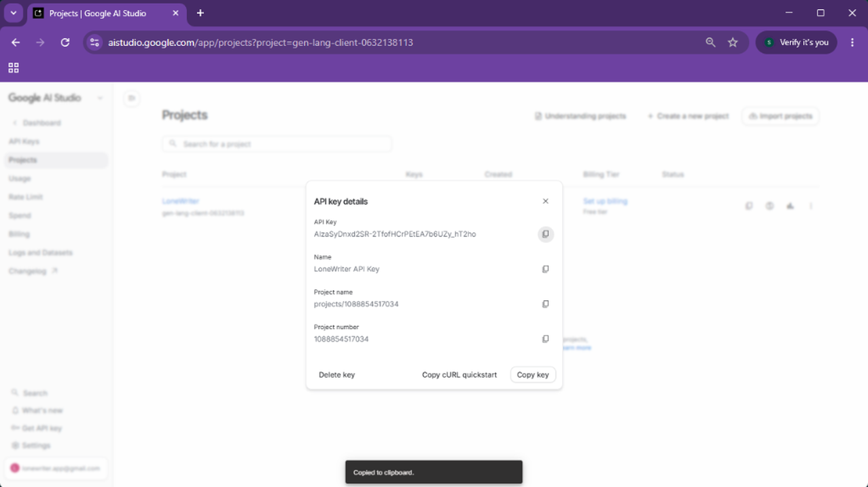
Task: Expand the Google AI Studio sidebar dropdown
Action: 100,98
